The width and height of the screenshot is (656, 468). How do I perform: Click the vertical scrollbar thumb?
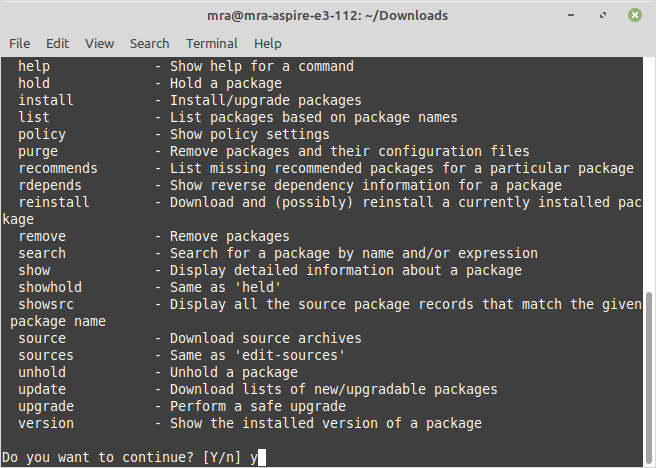pos(649,378)
